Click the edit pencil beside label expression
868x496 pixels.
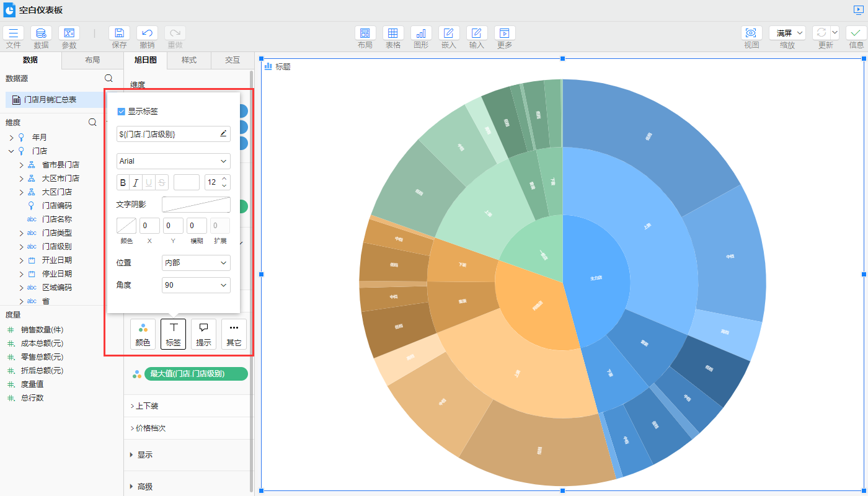coord(224,133)
